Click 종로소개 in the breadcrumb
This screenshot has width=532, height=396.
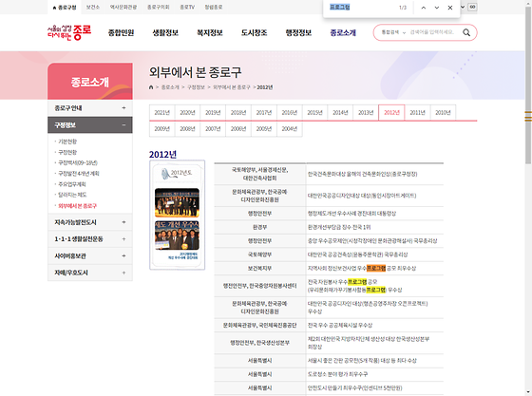[170, 87]
